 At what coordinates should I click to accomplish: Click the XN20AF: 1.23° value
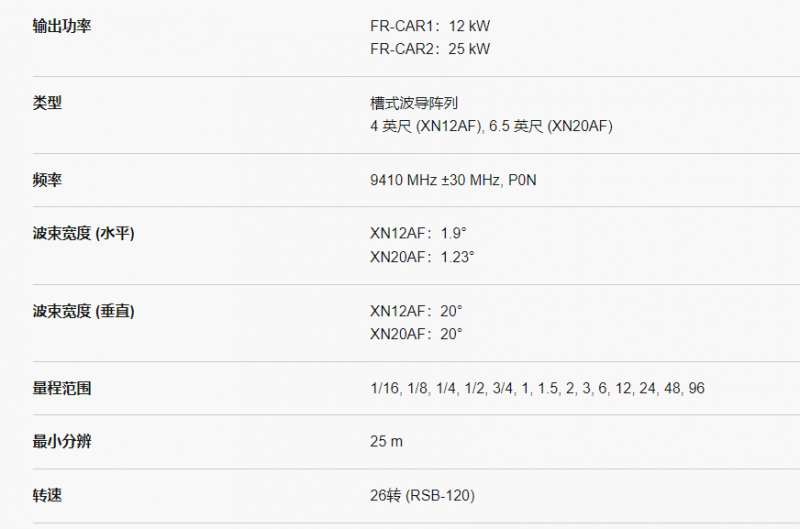tap(422, 257)
